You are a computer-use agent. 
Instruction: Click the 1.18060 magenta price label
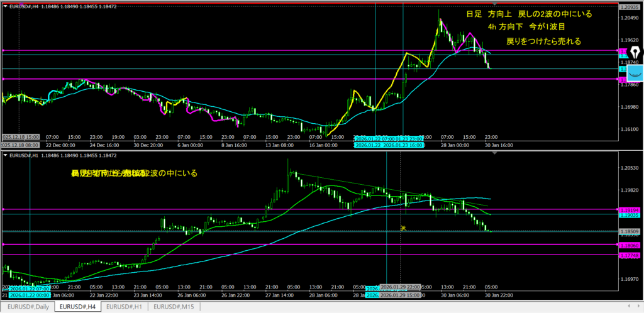coord(629,244)
